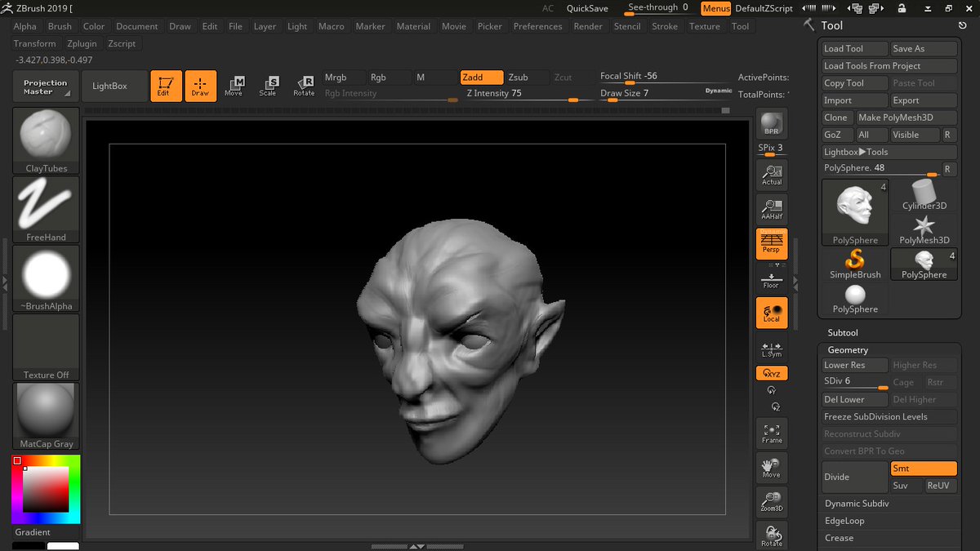This screenshot has height=551, width=980.
Task: Click the AAHalf zoom icon
Action: 772,208
